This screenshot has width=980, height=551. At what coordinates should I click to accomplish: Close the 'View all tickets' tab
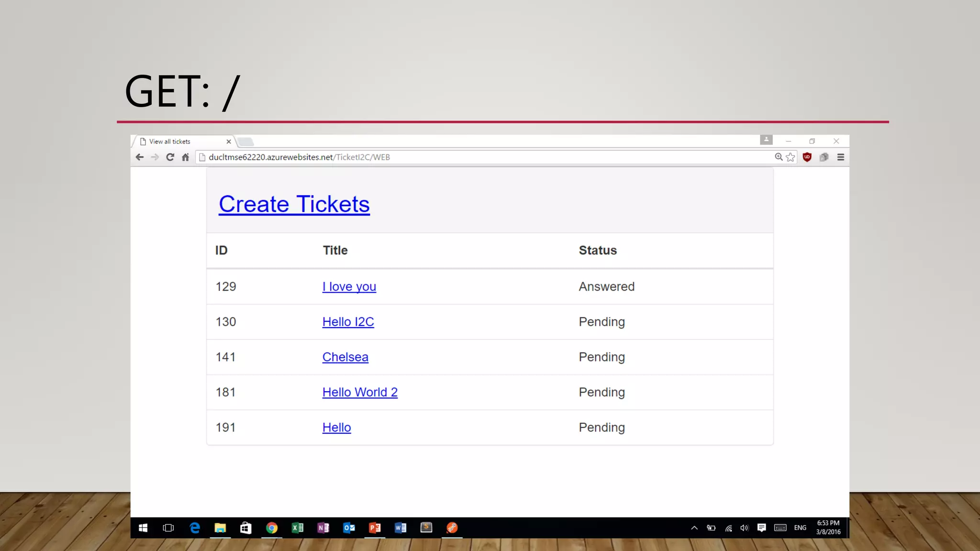tap(229, 142)
